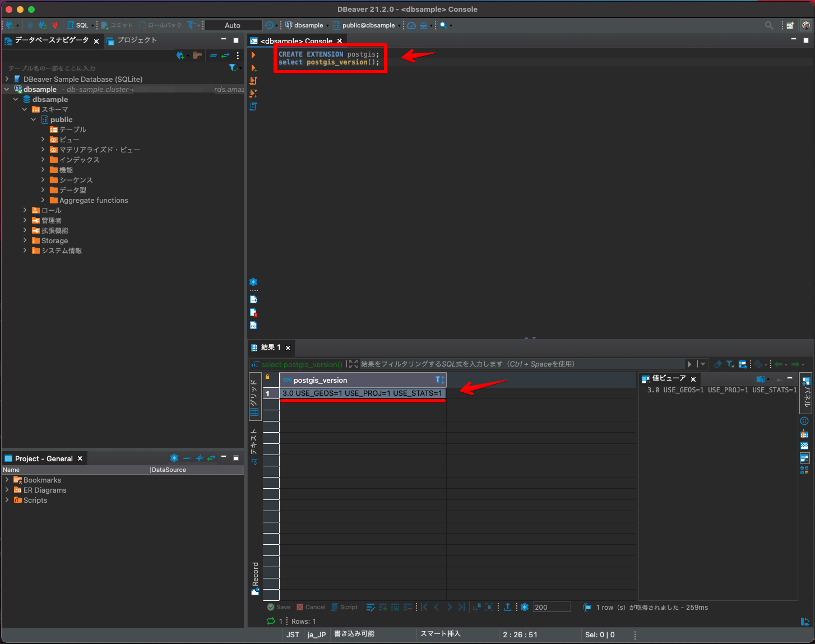Click Execute statement in new tab icon

(x=253, y=68)
